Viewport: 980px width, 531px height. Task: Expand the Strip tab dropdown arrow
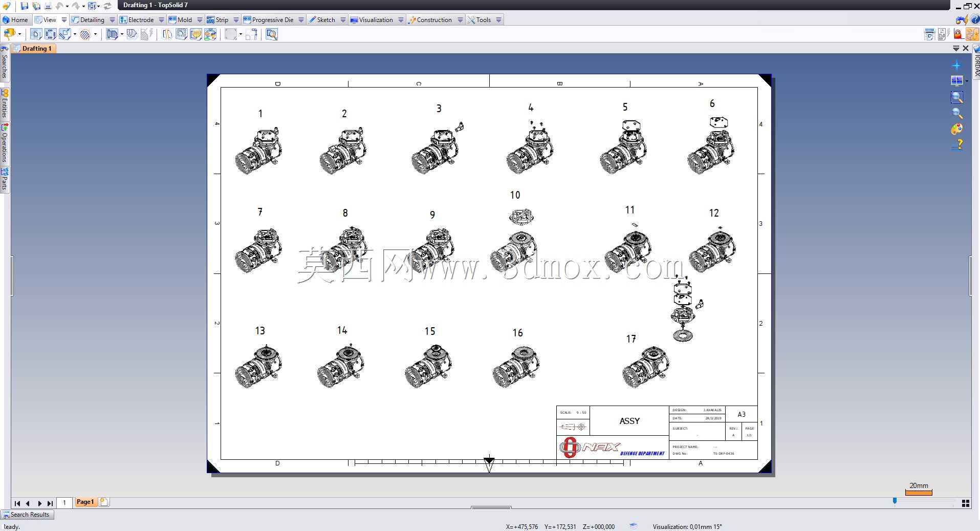[236, 20]
